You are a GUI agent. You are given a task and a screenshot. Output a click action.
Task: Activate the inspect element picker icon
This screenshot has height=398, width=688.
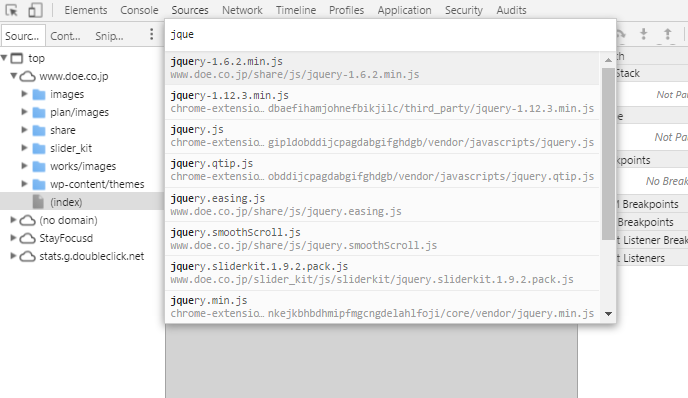(11, 10)
